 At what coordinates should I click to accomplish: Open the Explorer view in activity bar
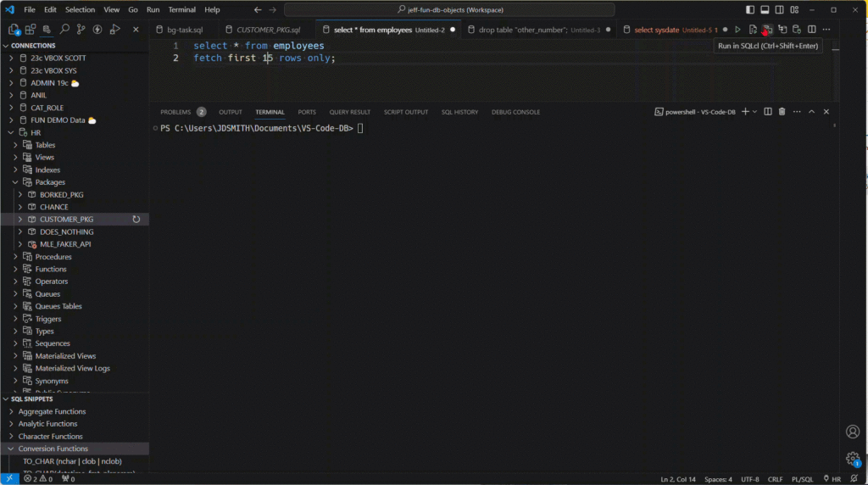[14, 30]
